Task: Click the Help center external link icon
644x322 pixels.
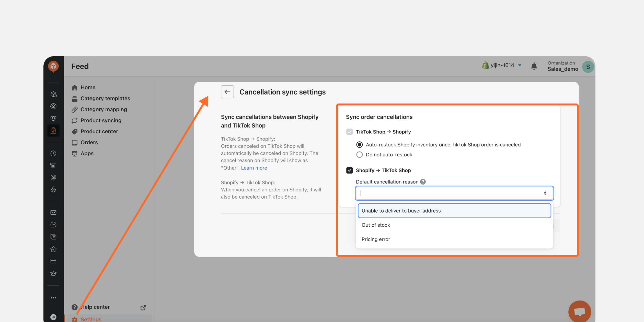Action: click(143, 307)
